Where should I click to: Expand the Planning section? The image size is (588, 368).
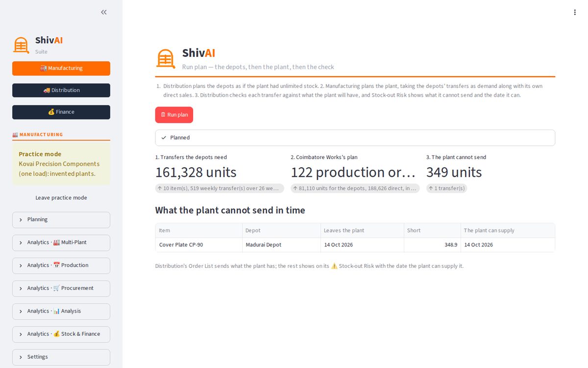(x=61, y=220)
